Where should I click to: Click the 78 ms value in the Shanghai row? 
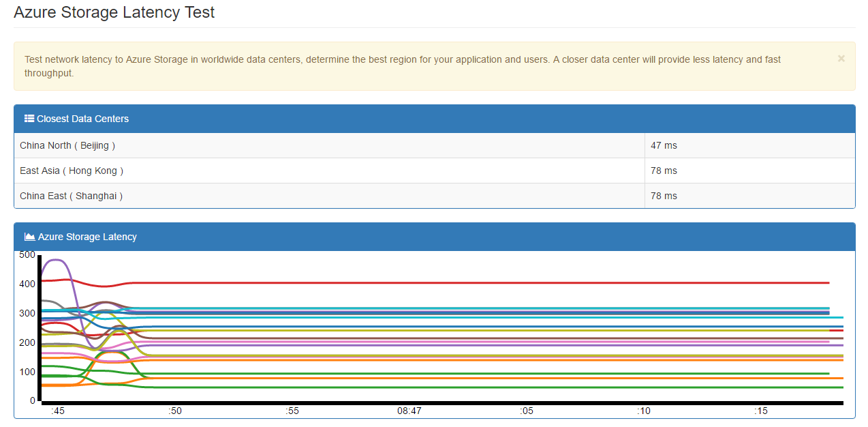click(x=664, y=196)
